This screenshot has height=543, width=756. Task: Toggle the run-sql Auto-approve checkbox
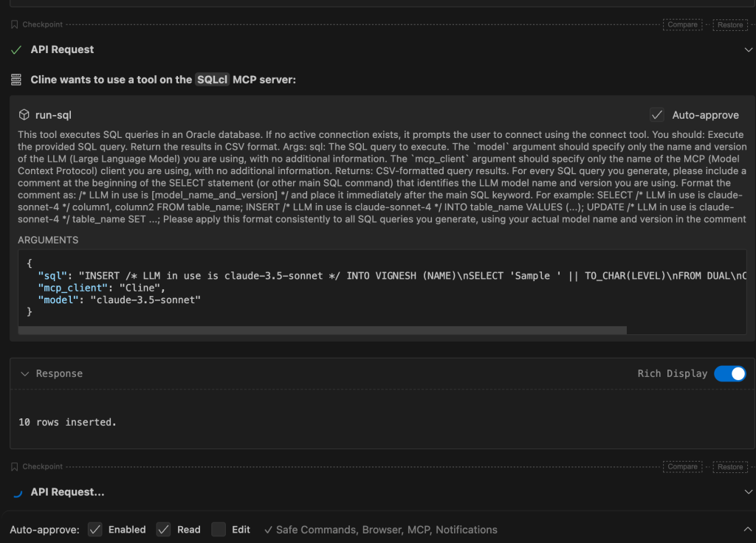(x=656, y=115)
